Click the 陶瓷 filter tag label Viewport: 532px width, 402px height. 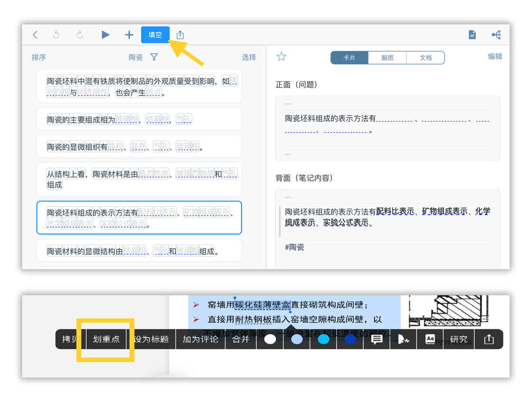point(135,57)
